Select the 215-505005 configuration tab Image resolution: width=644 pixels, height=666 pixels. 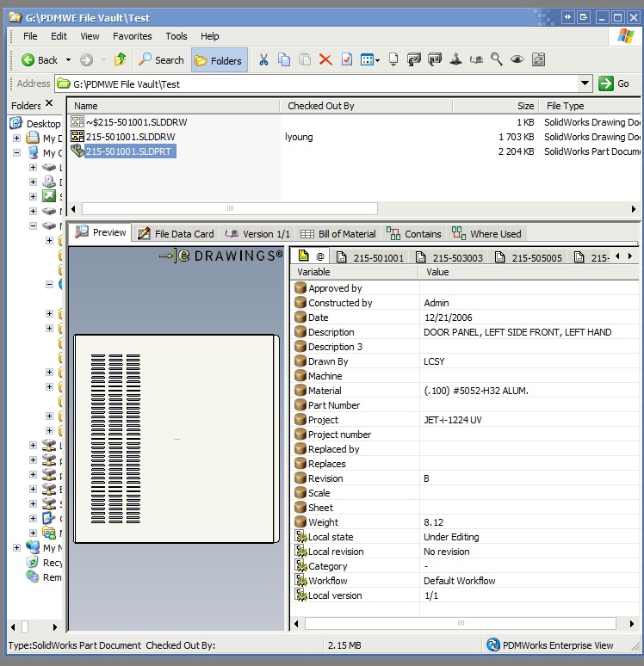tap(529, 257)
